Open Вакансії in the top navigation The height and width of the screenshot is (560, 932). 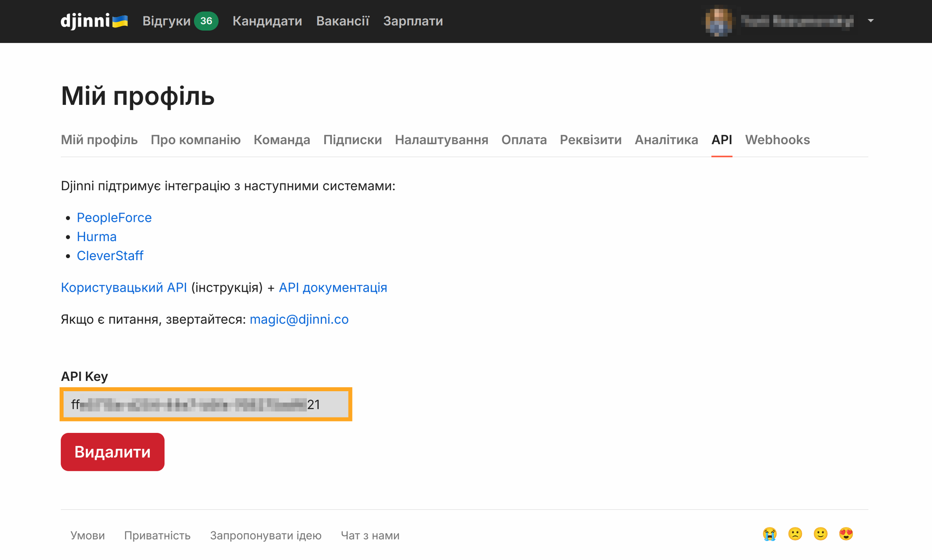(343, 21)
